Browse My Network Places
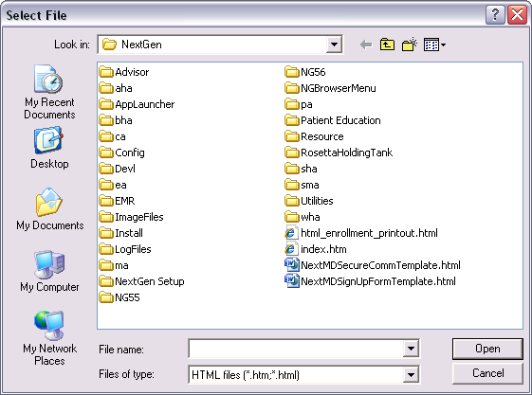532x395 pixels. pyautogui.click(x=49, y=338)
